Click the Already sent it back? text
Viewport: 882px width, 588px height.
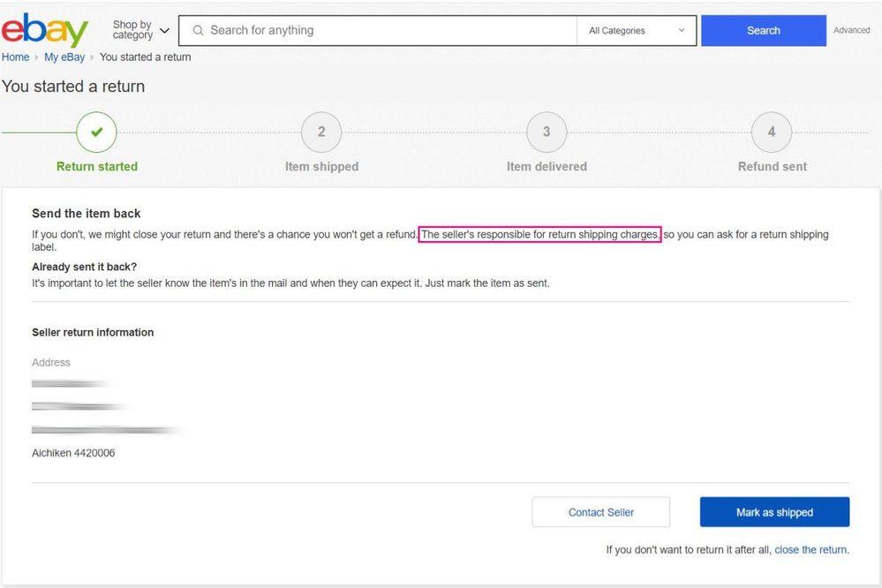point(85,267)
